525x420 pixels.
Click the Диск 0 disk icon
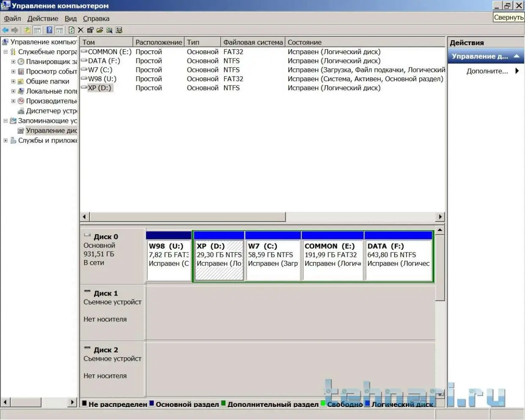click(88, 235)
